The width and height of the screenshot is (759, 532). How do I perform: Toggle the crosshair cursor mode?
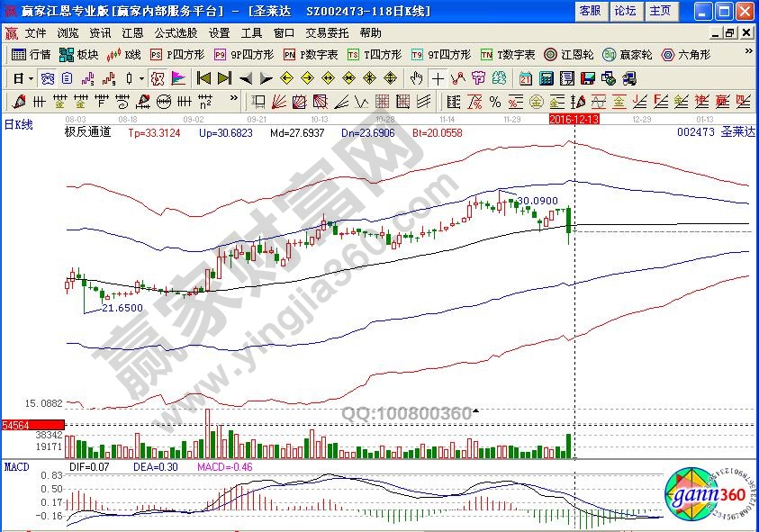point(438,77)
